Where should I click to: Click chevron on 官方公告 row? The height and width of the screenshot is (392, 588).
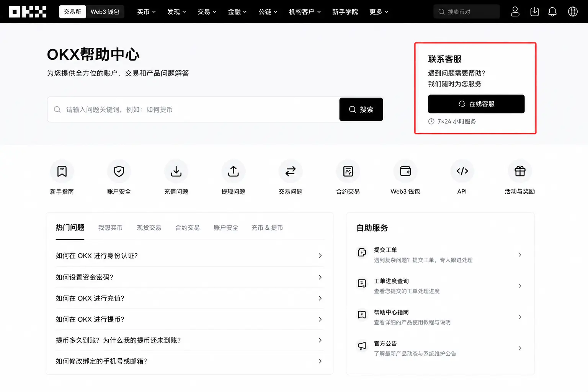pos(520,348)
